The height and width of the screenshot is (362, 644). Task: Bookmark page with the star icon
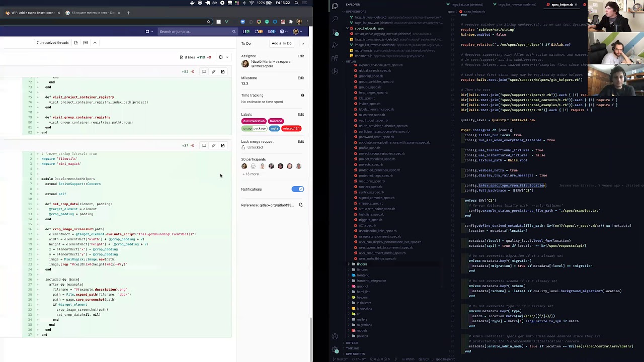click(209, 22)
